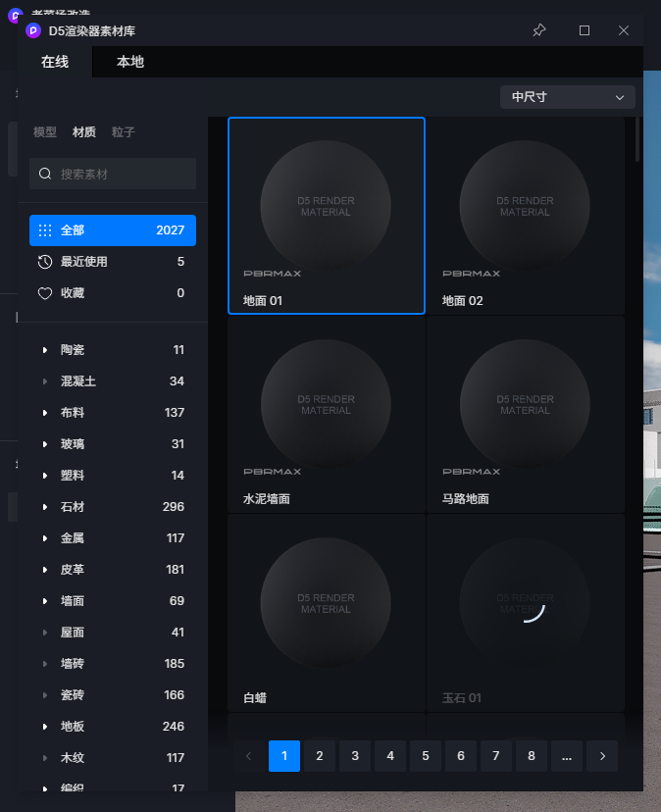This screenshot has width=661, height=812.
Task: Go to page 5
Action: pyautogui.click(x=426, y=756)
